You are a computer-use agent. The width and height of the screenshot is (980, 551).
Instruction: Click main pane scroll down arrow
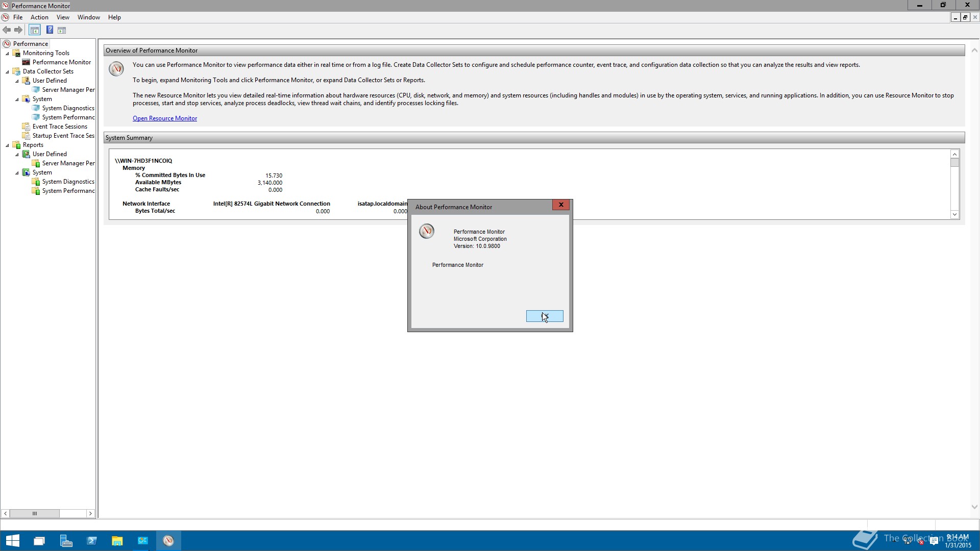click(974, 507)
